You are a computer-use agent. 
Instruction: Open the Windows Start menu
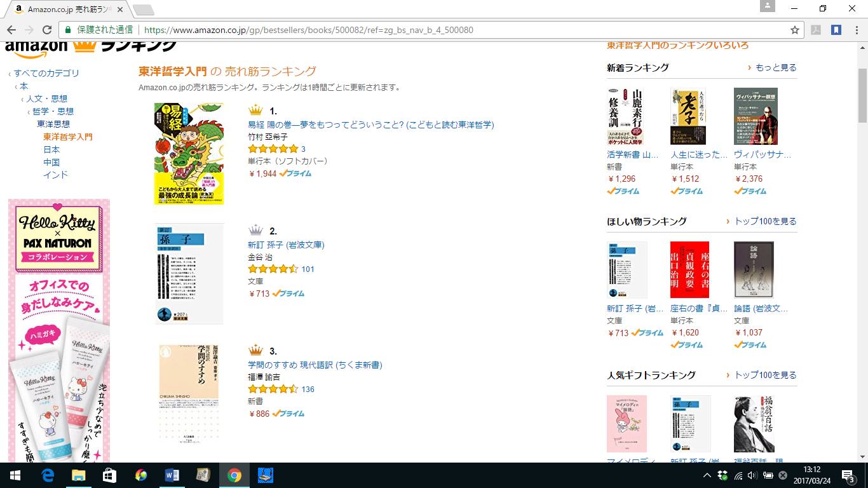(x=15, y=475)
